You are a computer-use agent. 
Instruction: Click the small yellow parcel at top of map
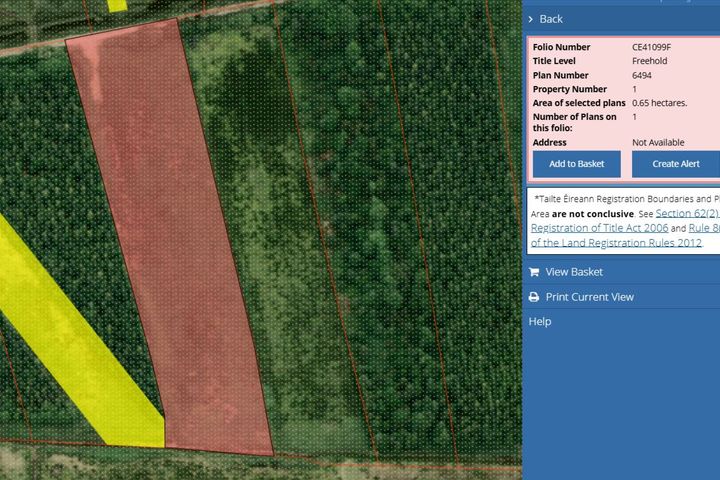tap(117, 4)
